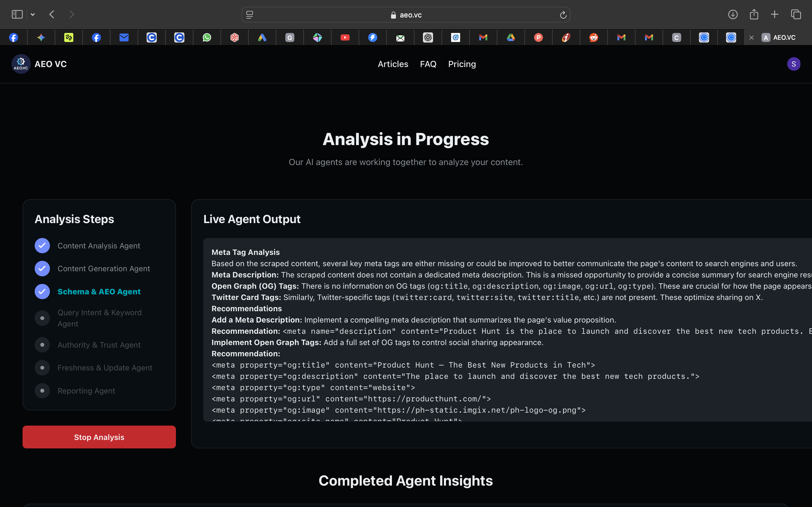This screenshot has width=812, height=507.
Task: Click the Content Analysis Agent checkmark
Action: 42,246
